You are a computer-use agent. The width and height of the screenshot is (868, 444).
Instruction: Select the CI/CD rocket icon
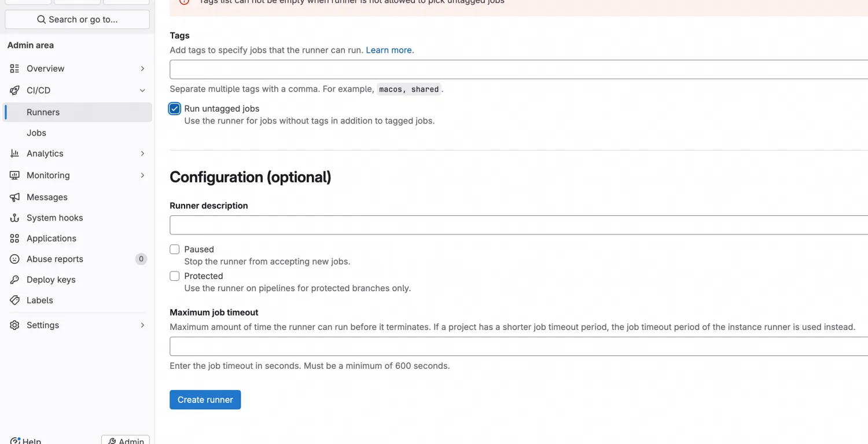tap(14, 90)
